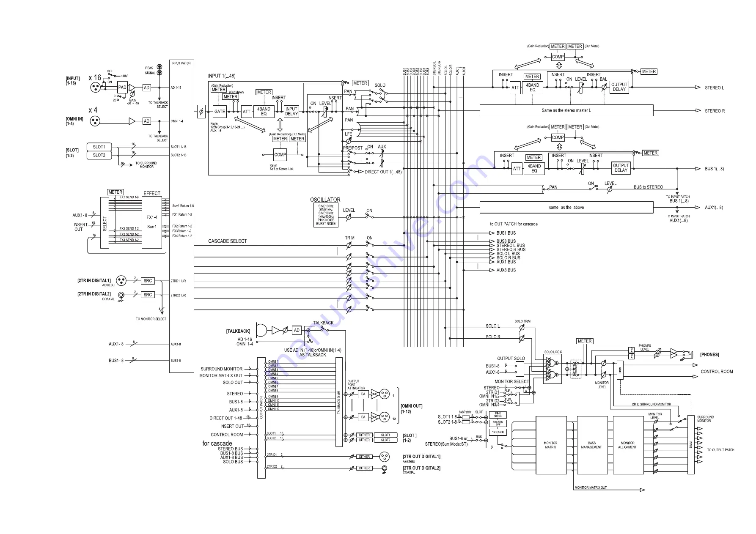
Task: Click the 'CONTROL ROOM' output label
Action: (x=717, y=372)
